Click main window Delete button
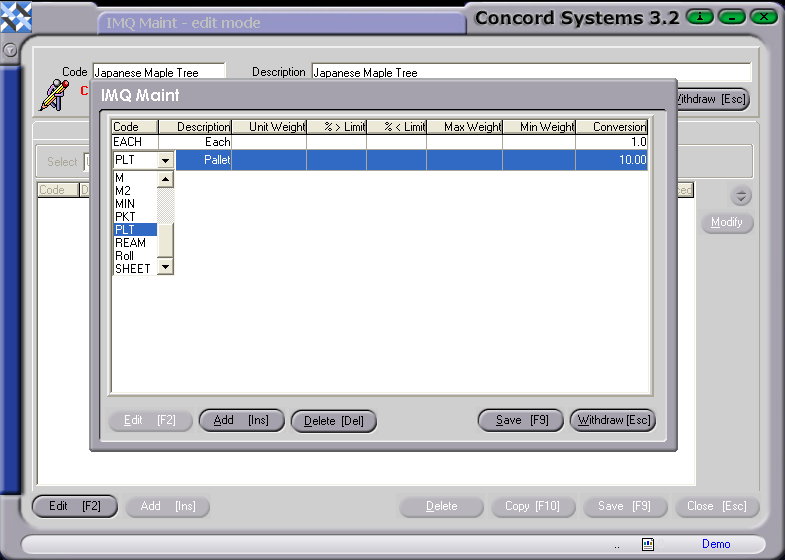Image resolution: width=785 pixels, height=560 pixels. pyautogui.click(x=442, y=506)
